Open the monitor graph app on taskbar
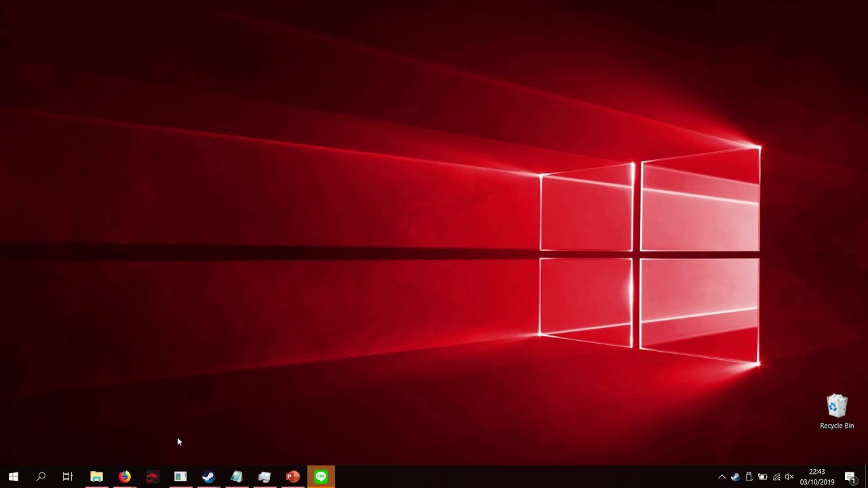The width and height of the screenshot is (868, 488). 264,477
